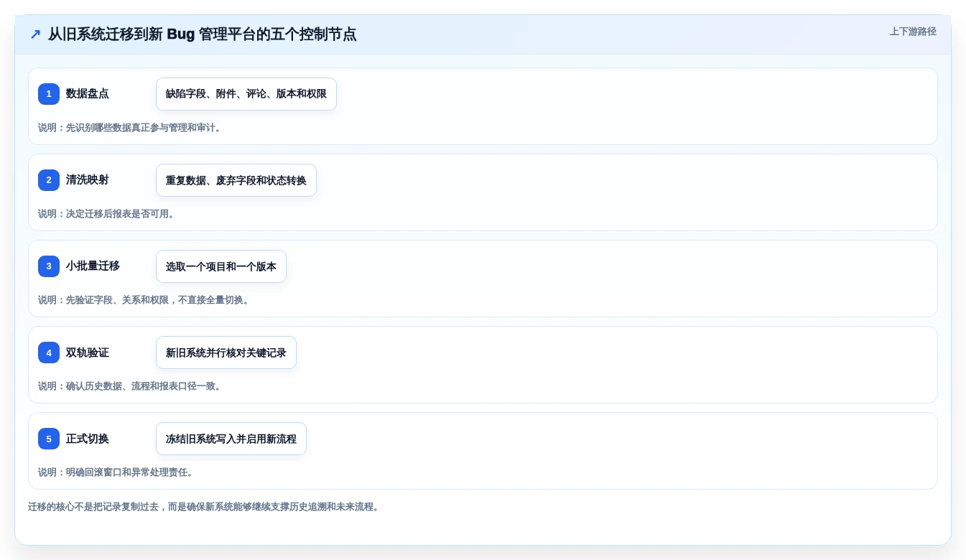Viewport: 966px width, 560px height.
Task: Select the 数据盘点 step title
Action: (88, 94)
